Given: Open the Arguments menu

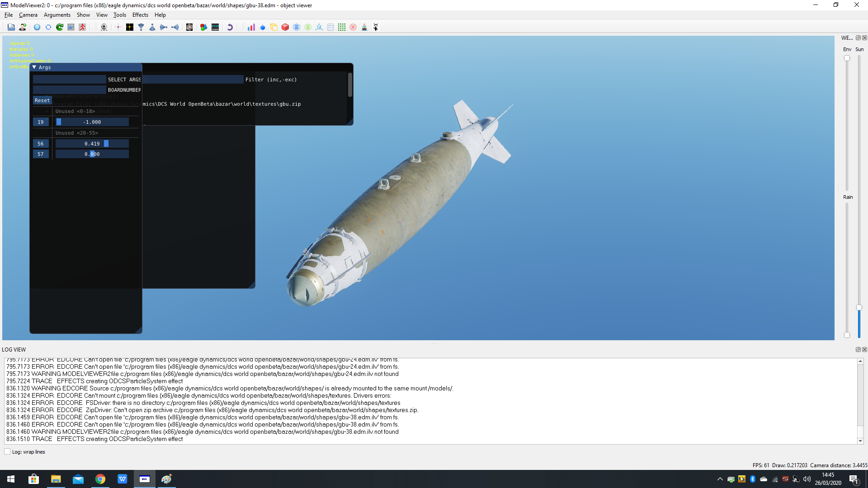Looking at the screenshot, I should click(57, 15).
